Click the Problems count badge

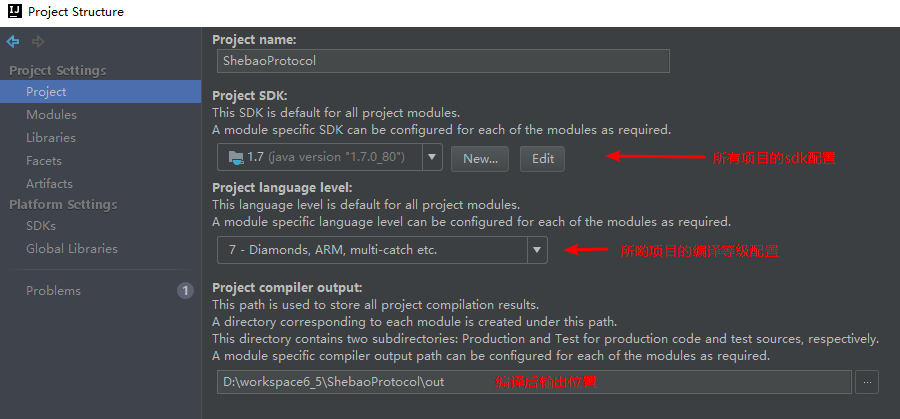point(185,291)
